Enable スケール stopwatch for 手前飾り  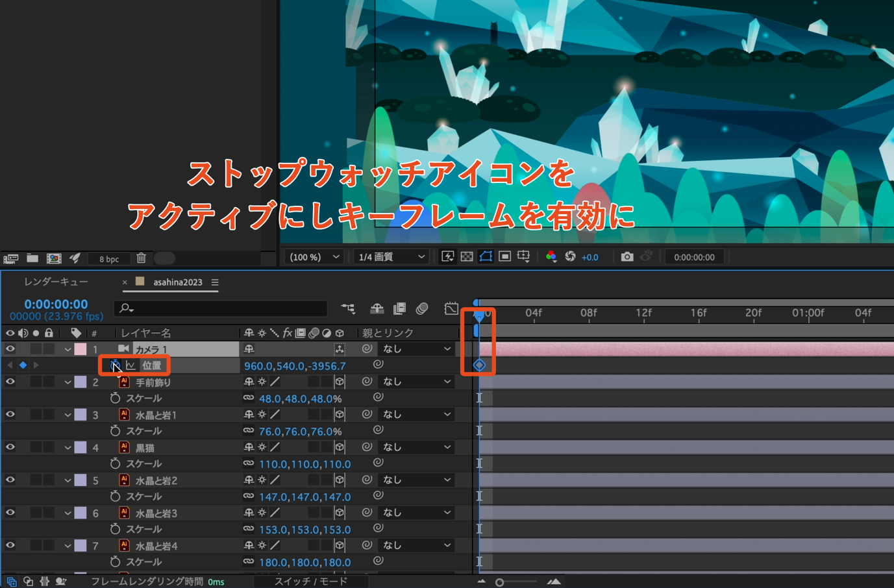[115, 398]
